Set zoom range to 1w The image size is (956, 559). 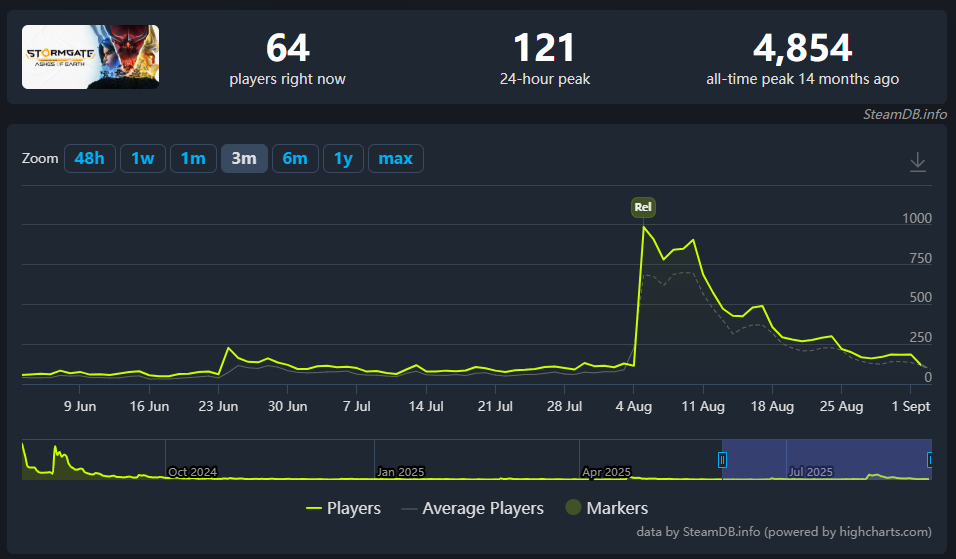point(143,158)
